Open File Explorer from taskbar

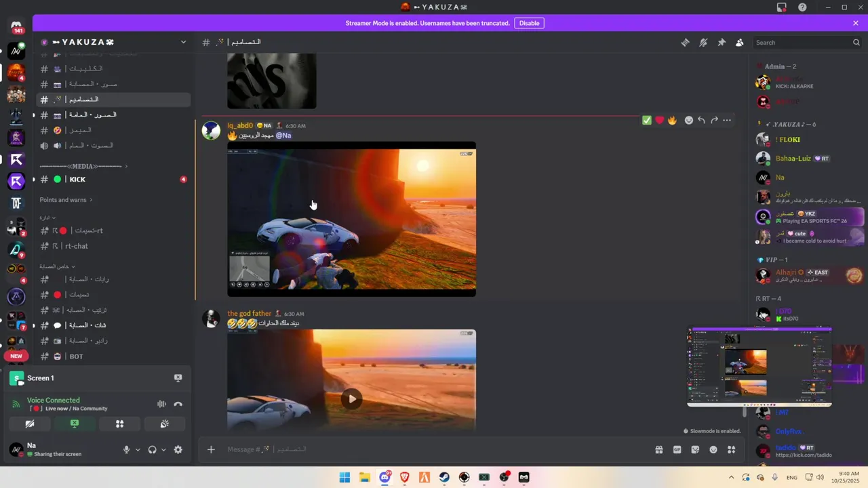[364, 477]
